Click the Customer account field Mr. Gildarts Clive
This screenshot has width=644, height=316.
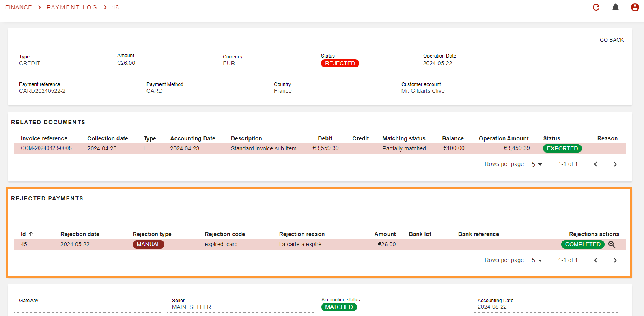pyautogui.click(x=423, y=91)
